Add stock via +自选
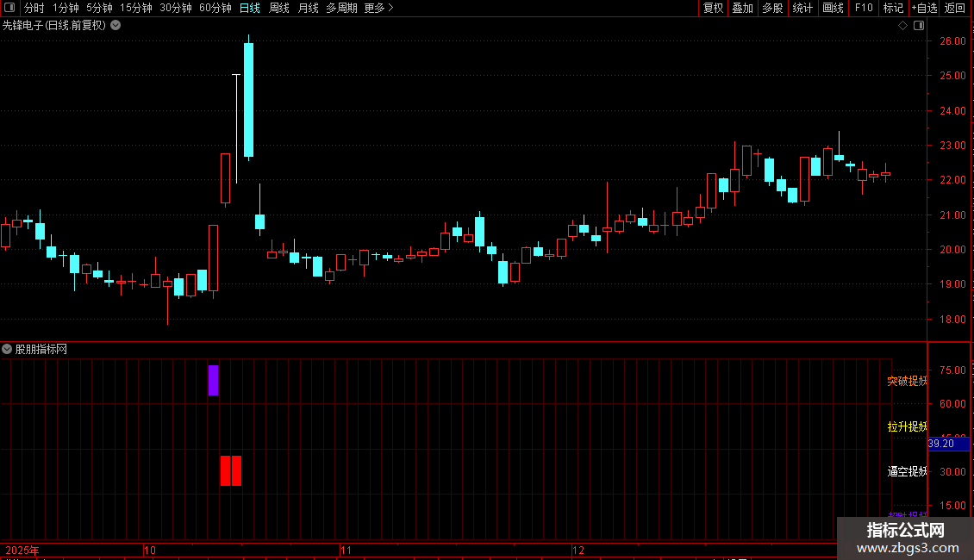The image size is (974, 560). click(x=924, y=8)
